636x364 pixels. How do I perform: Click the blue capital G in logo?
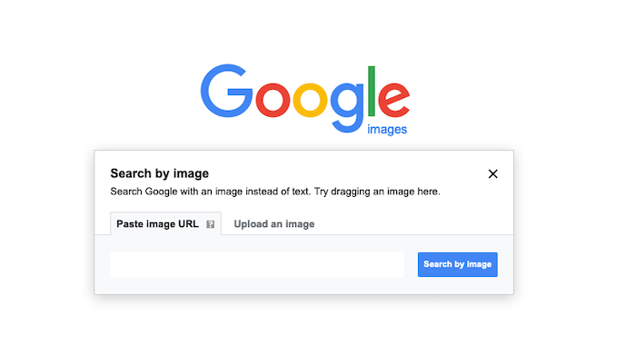click(x=227, y=91)
